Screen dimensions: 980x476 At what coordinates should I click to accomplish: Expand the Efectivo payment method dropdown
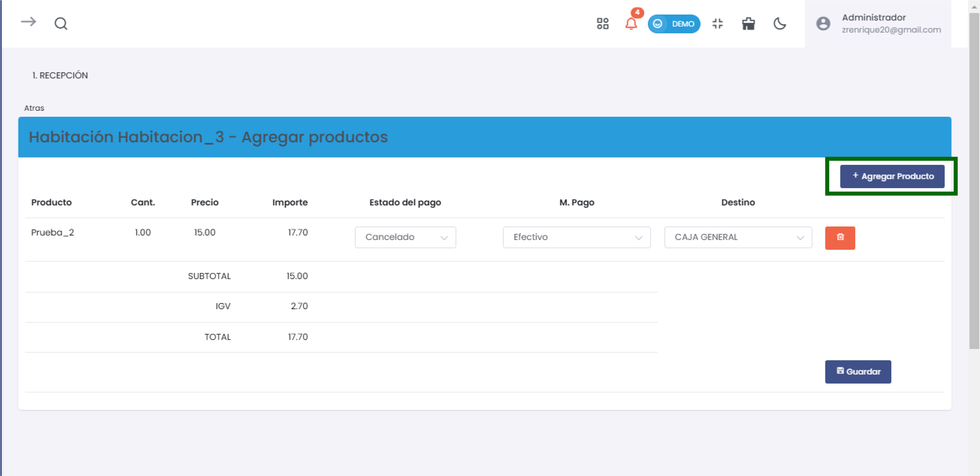pos(576,237)
